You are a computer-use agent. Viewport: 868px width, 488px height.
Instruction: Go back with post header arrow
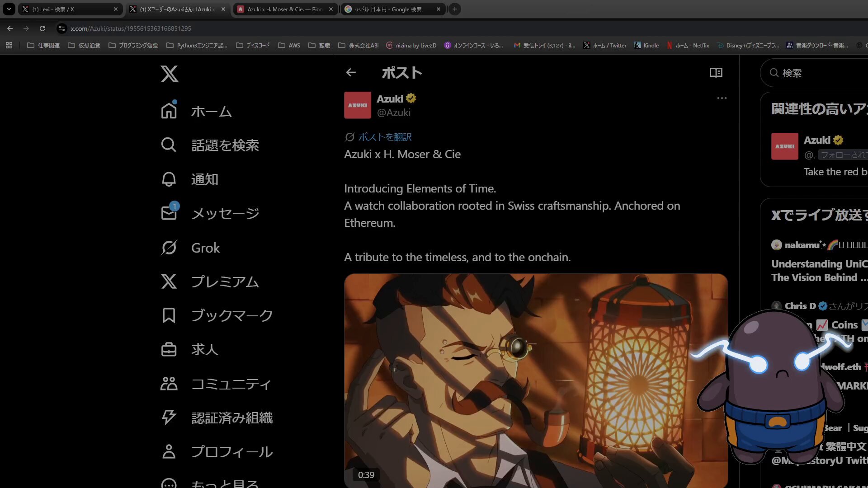click(x=351, y=72)
